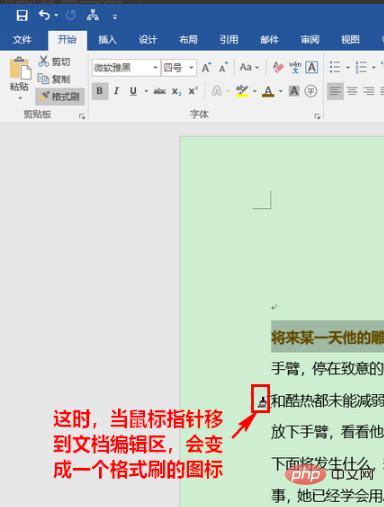This screenshot has height=507, width=384.
Task: Click the Numbering list icon
Action: 361,67
